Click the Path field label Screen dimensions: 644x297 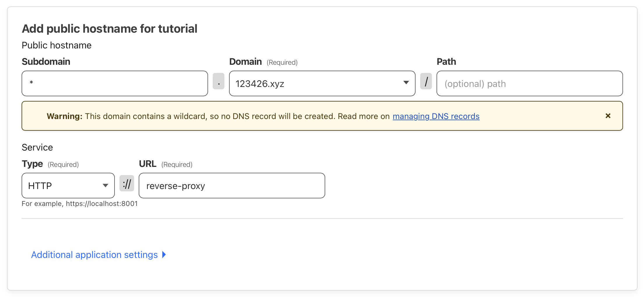(446, 62)
